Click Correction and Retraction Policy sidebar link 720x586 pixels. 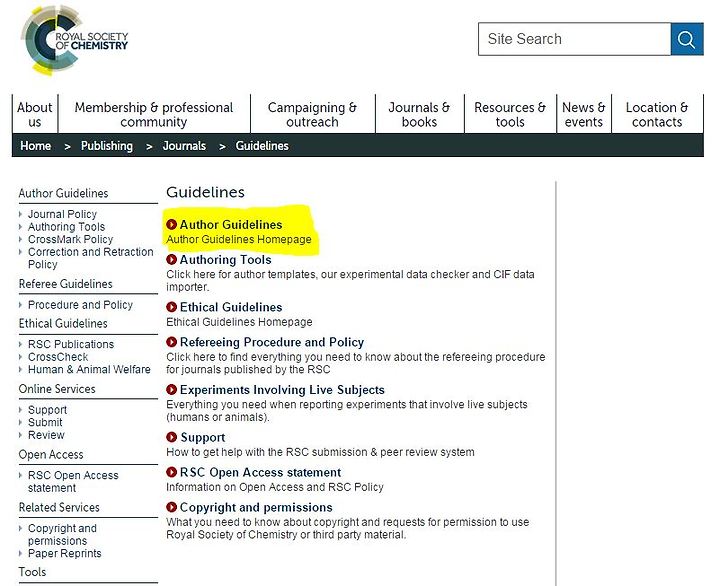point(90,258)
